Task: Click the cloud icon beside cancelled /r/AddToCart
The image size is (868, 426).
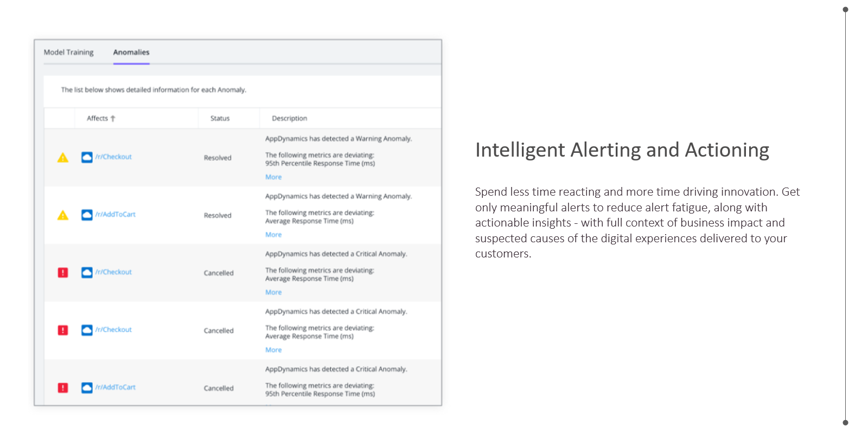Action: [87, 388]
